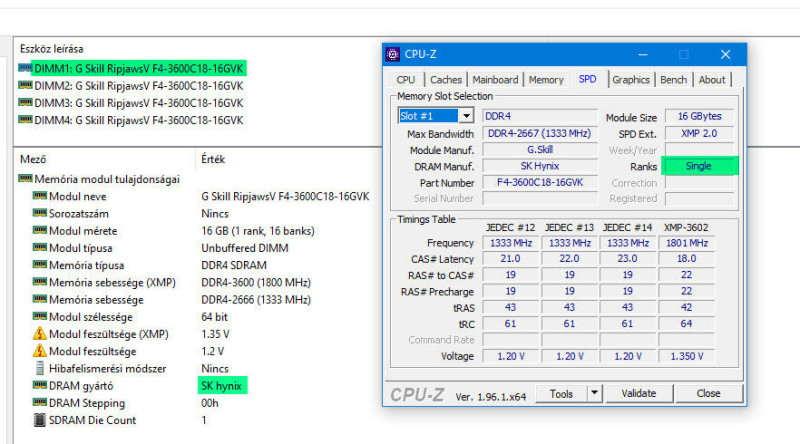Click the Module Manuf. G.Skill field
This screenshot has height=444, width=800.
(540, 150)
